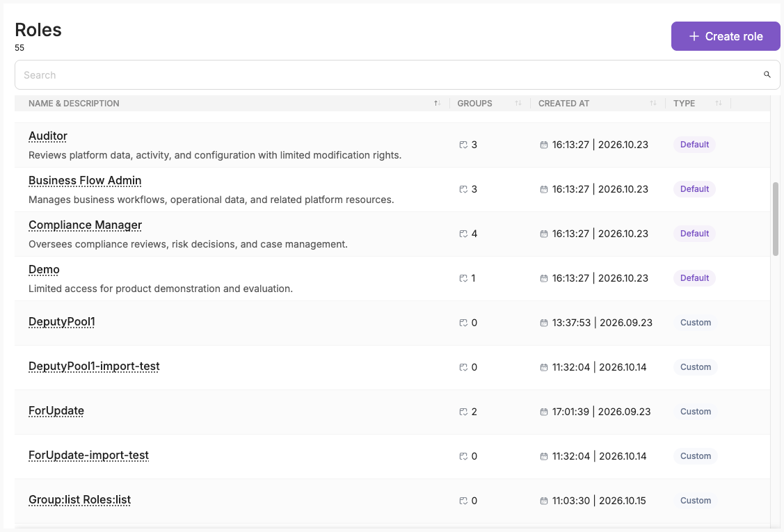Click the groups icon in Compliance Manager row
784x532 pixels.
tap(463, 234)
